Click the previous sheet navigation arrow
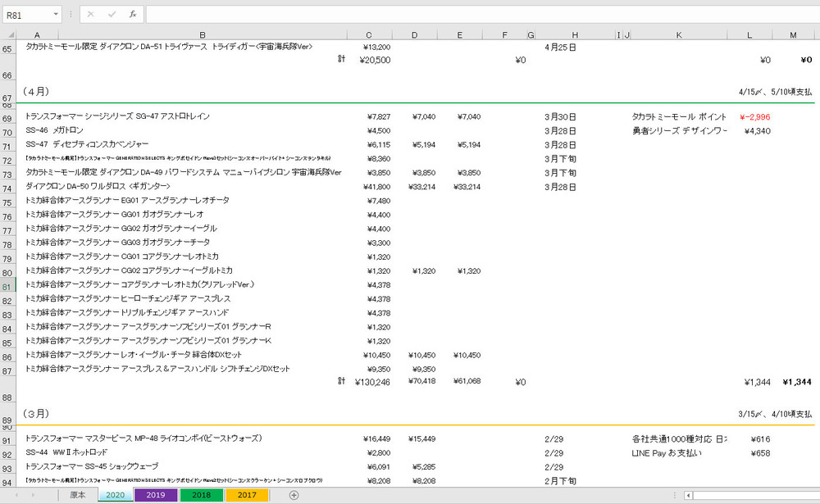This screenshot has height=504, width=820. 16,495
